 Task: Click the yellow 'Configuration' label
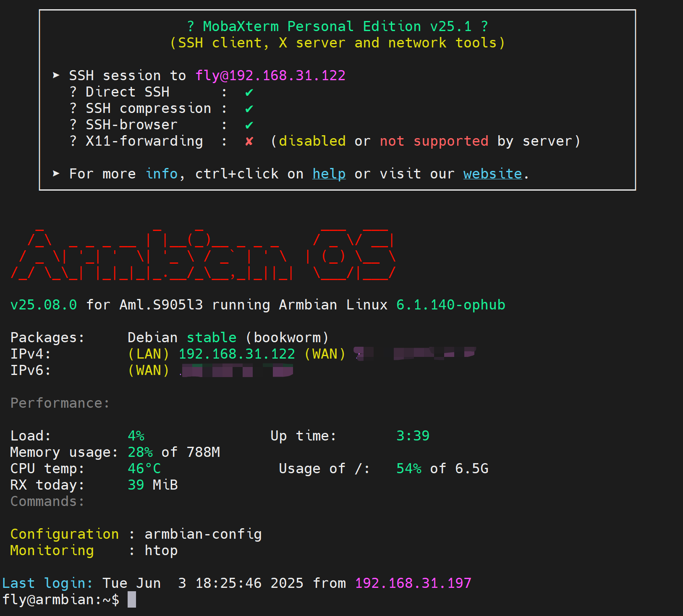pyautogui.click(x=65, y=534)
